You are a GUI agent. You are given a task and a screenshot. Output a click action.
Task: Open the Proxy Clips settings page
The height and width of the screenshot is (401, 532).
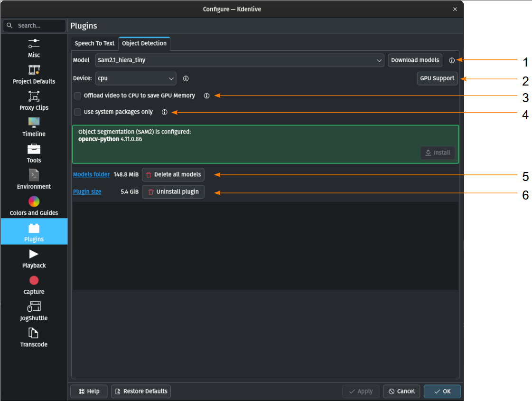tap(34, 101)
